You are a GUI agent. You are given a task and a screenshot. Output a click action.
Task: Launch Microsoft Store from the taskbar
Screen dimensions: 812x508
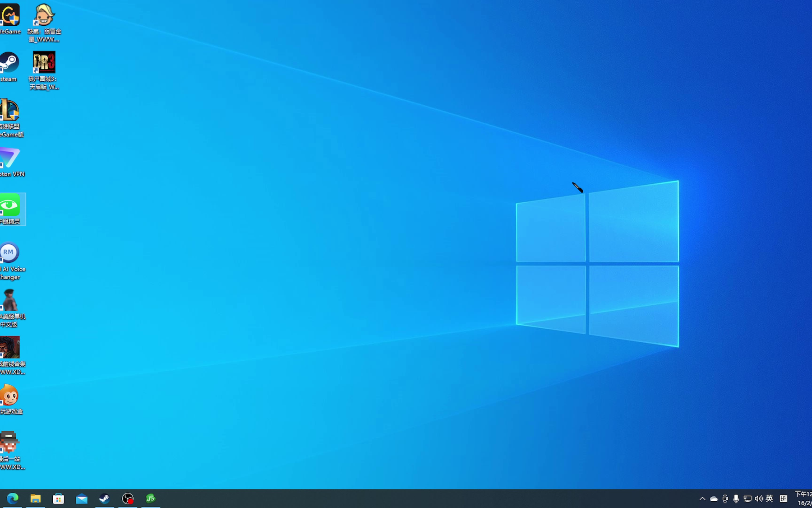click(x=58, y=499)
